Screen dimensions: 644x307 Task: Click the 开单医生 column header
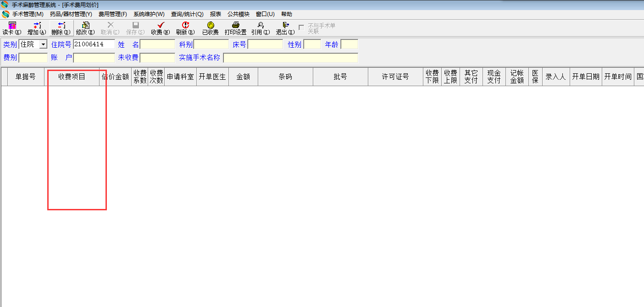point(212,77)
